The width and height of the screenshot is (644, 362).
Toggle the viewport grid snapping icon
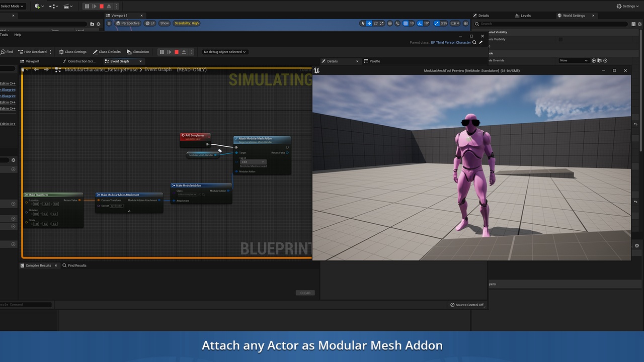[406, 23]
